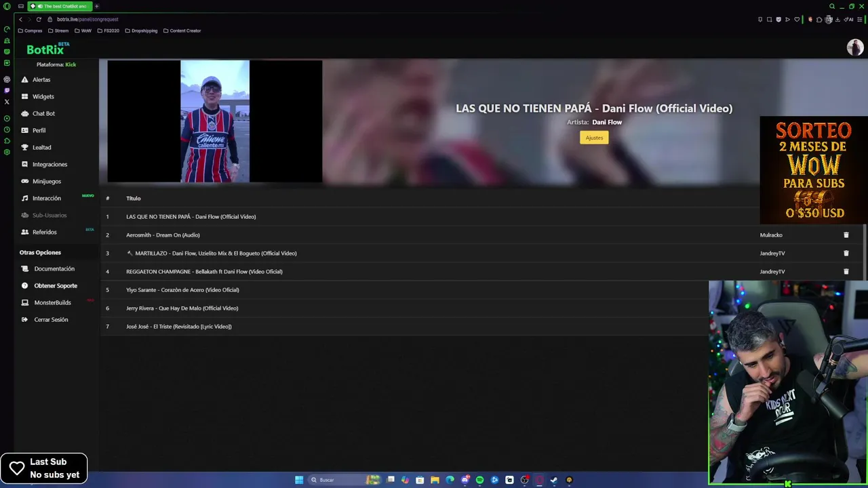Screen dimensions: 868x488
Task: Click the Lealtad trophy icon
Action: 25,148
